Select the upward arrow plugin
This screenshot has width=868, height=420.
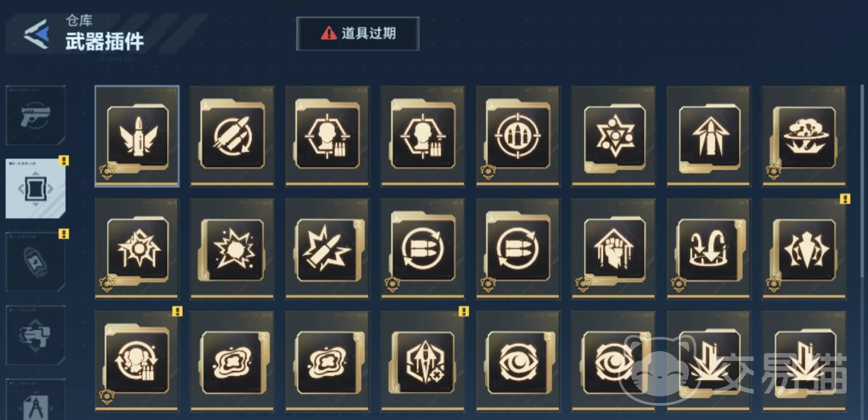coord(709,136)
